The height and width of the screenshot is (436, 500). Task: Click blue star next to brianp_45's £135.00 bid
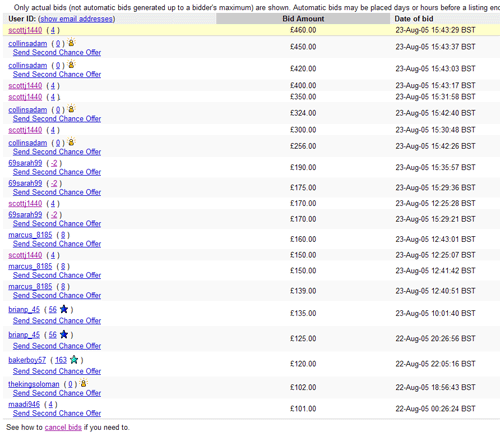click(x=64, y=309)
